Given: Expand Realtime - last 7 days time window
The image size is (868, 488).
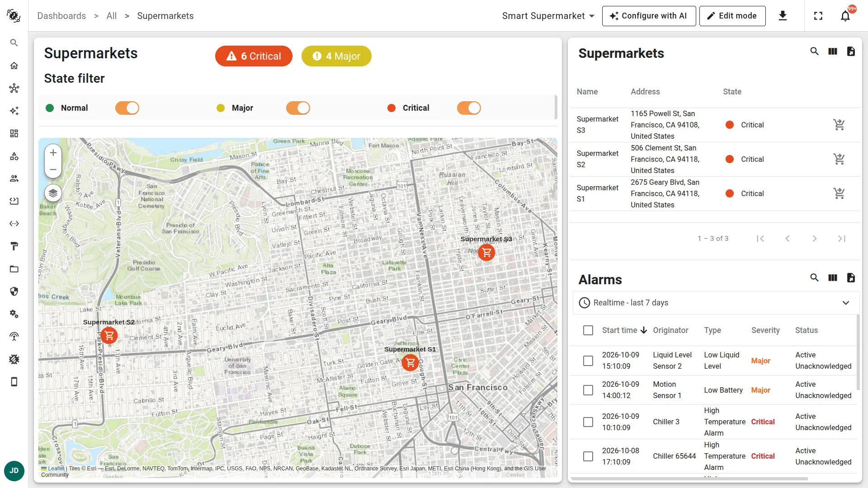Looking at the screenshot, I should 716,303.
